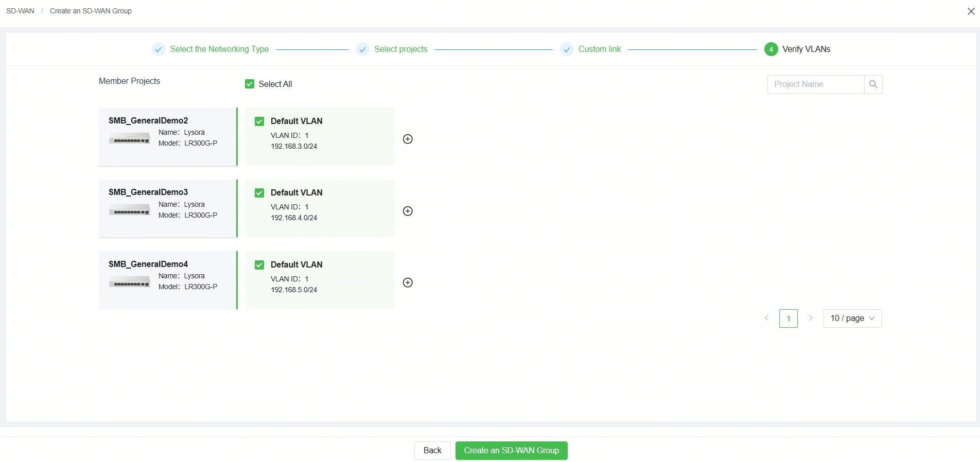
Task: Return to the Custom link step
Action: point(600,49)
